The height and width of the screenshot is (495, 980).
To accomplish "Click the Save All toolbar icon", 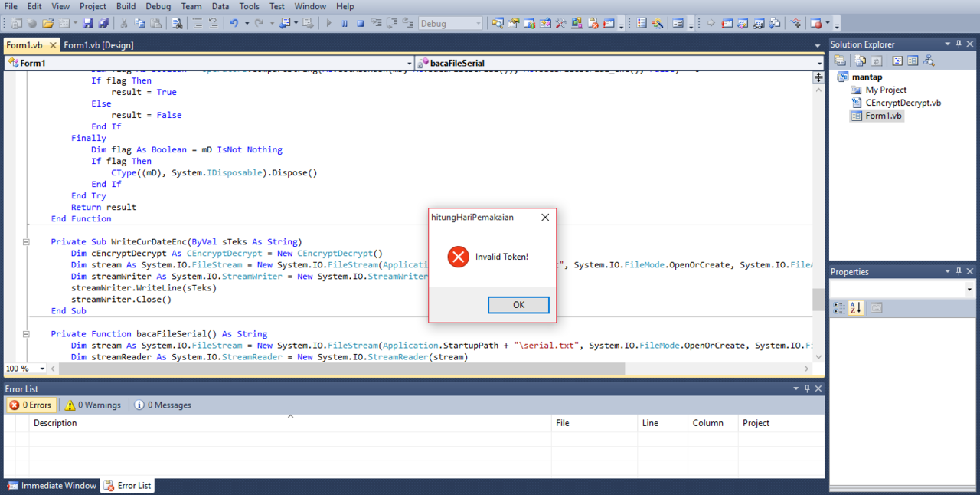I will click(x=103, y=24).
